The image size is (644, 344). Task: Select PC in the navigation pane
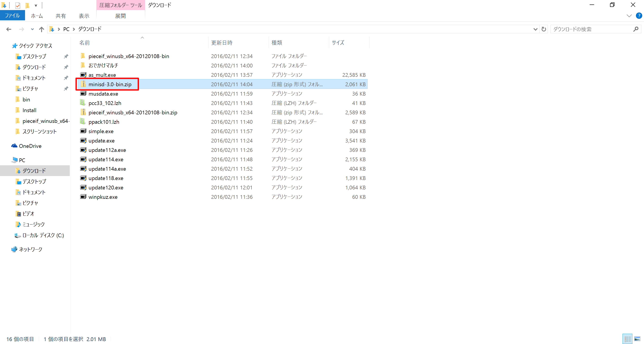click(22, 160)
